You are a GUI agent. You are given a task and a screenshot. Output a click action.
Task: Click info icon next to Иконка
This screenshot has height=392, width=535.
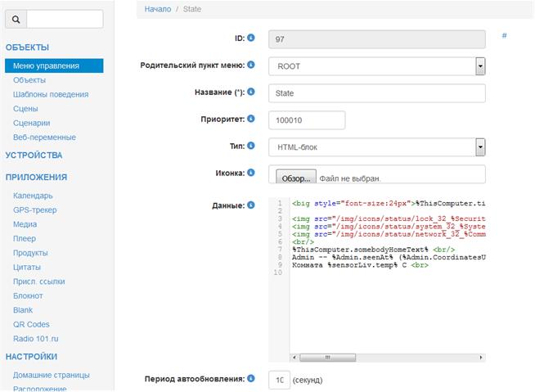(x=250, y=173)
